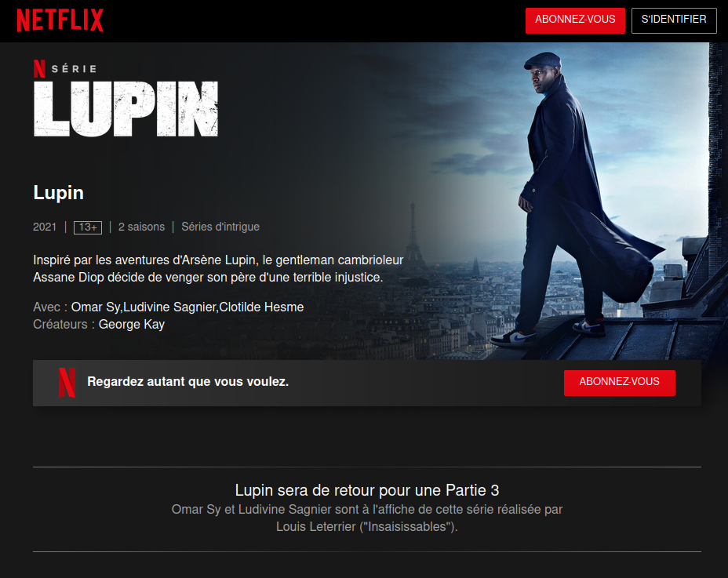This screenshot has width=728, height=578.
Task: Click ABONNEZ-VOUS in the Regardez banner
Action: pyautogui.click(x=620, y=383)
